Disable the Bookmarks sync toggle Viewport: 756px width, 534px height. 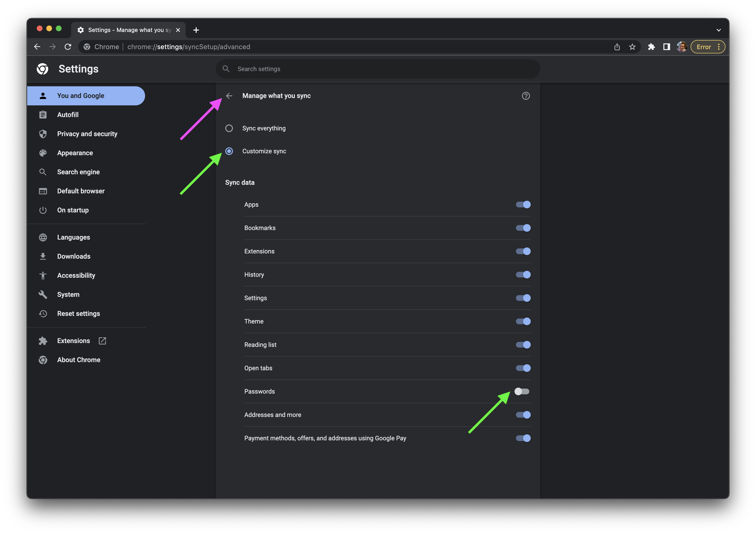click(x=523, y=228)
